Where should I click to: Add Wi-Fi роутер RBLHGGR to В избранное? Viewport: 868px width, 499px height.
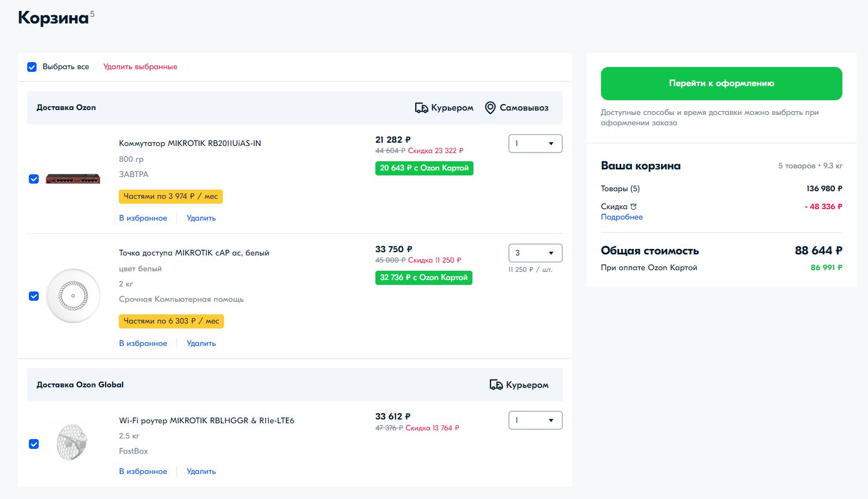(143, 471)
